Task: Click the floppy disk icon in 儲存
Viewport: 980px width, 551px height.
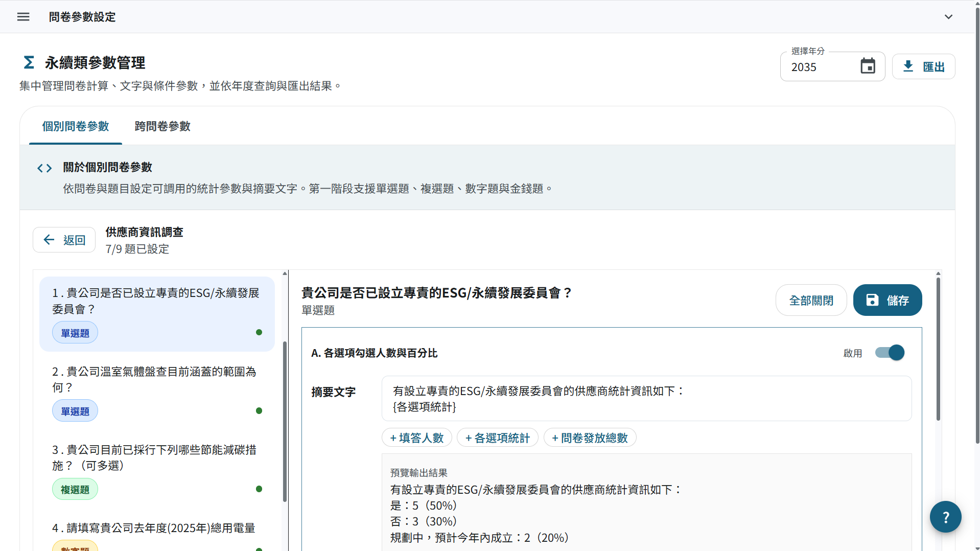Action: (872, 300)
